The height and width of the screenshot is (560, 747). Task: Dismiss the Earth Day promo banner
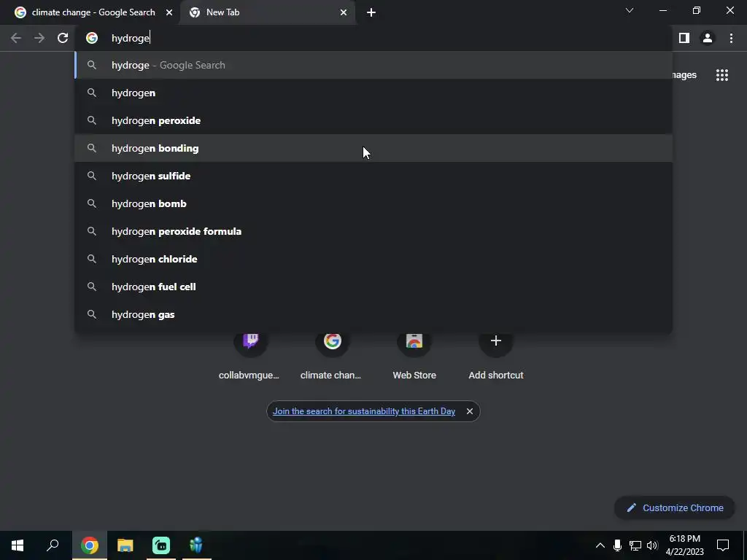[x=470, y=411]
